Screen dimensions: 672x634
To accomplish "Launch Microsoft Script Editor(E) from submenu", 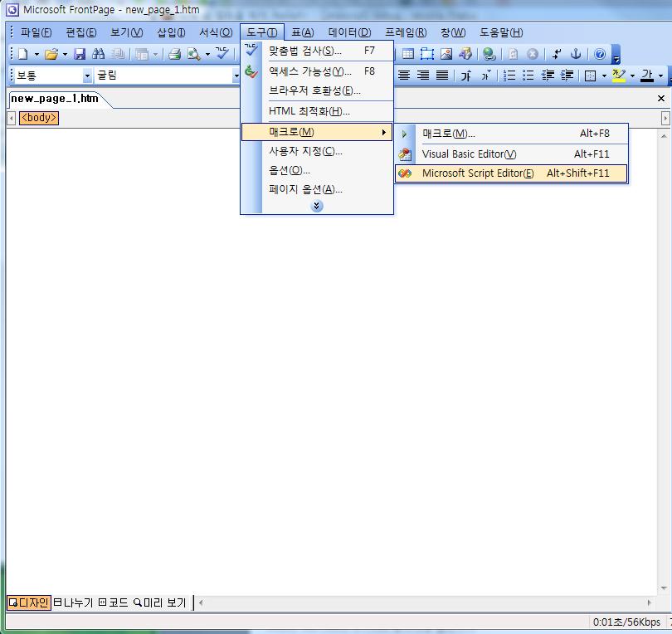I will [x=511, y=173].
